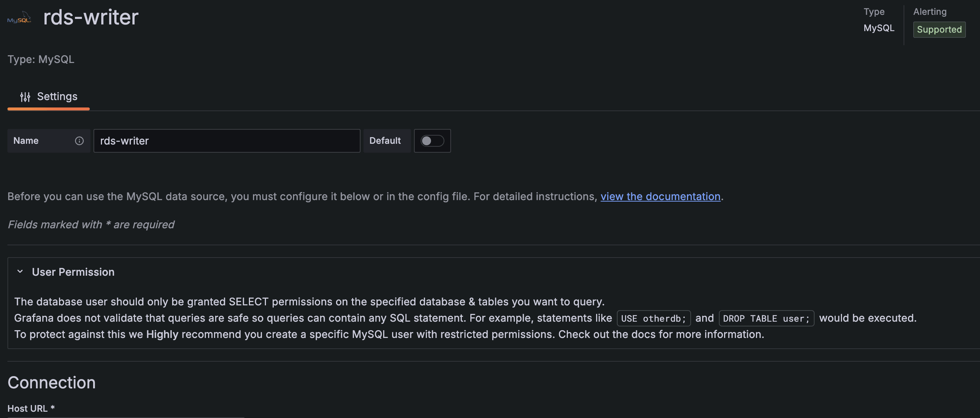Click the Connection section heading

coord(51,382)
